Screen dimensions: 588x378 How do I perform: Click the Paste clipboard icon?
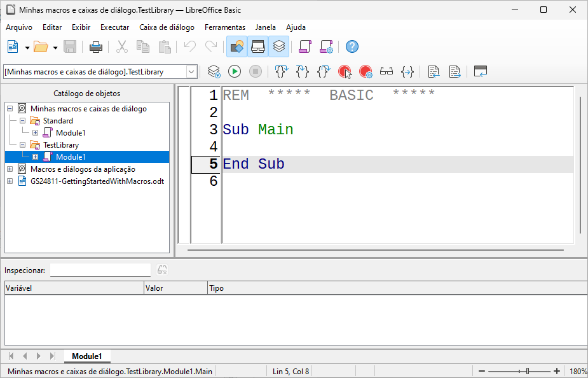pyautogui.click(x=164, y=47)
